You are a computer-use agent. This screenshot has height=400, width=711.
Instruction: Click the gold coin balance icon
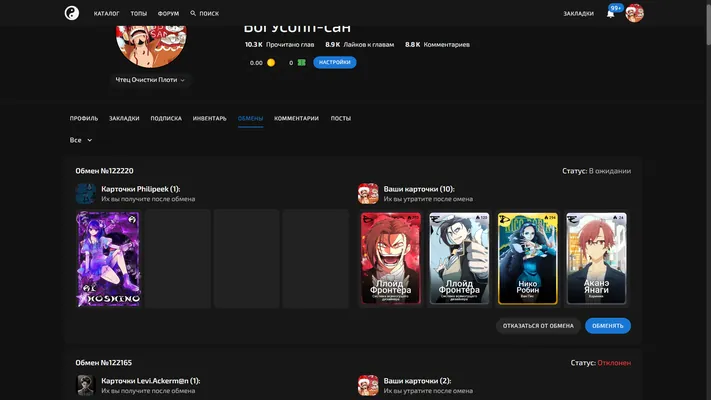tap(271, 63)
